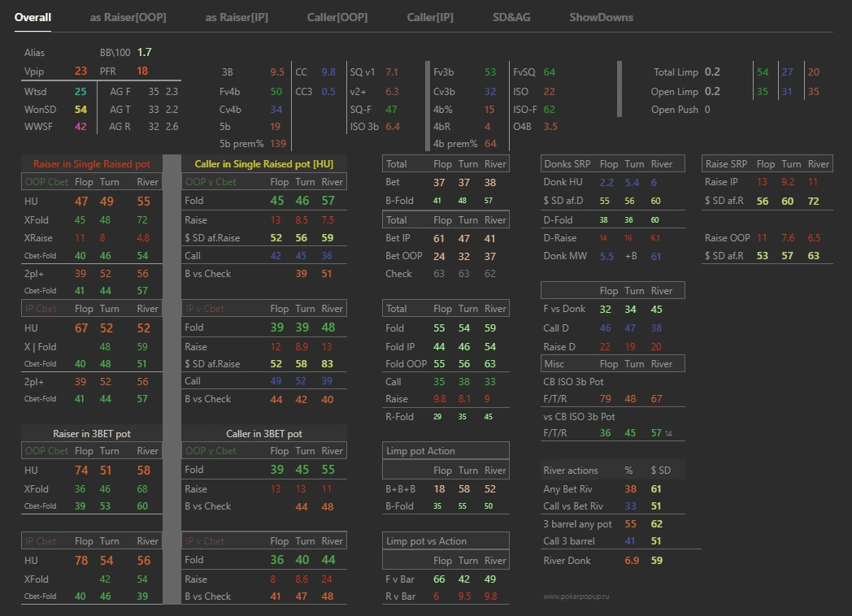Click the WonSD stat value 54

(x=80, y=109)
